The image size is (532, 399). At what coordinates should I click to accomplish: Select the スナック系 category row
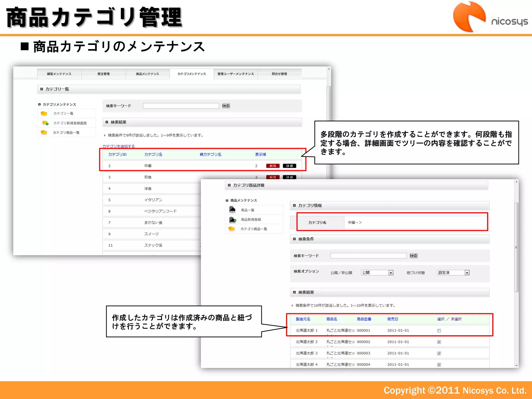click(x=152, y=245)
